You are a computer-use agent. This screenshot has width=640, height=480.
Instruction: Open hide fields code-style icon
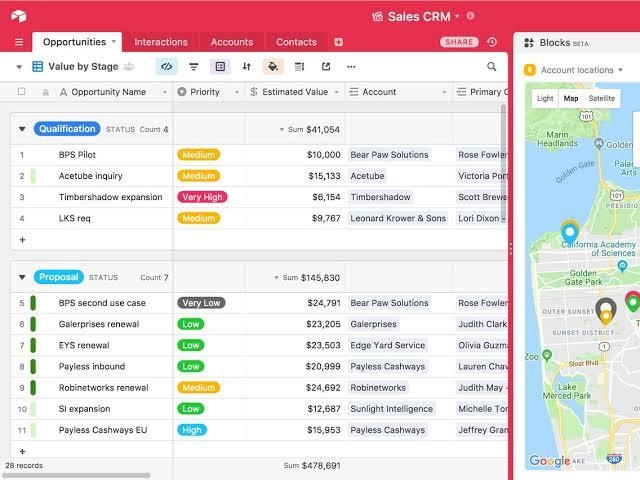167,67
